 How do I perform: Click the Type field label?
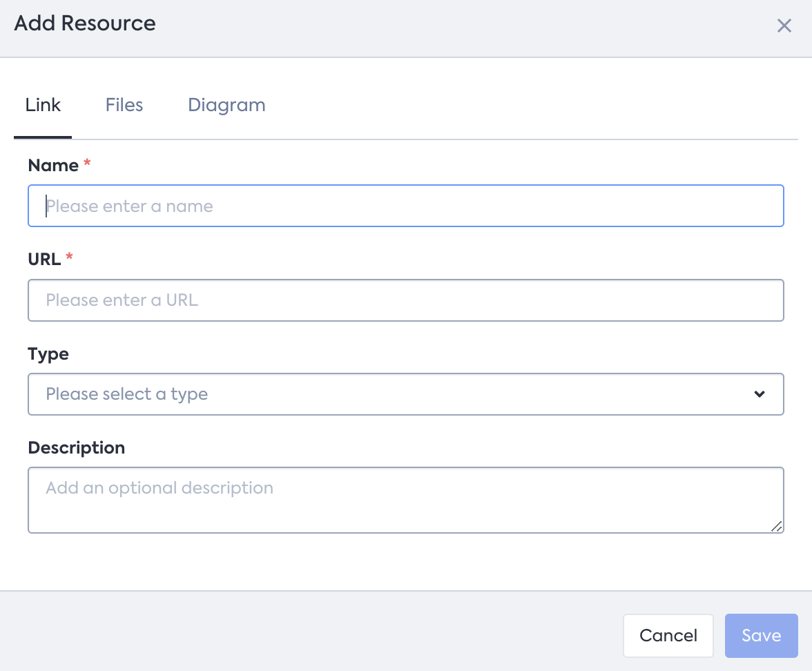pyautogui.click(x=48, y=354)
